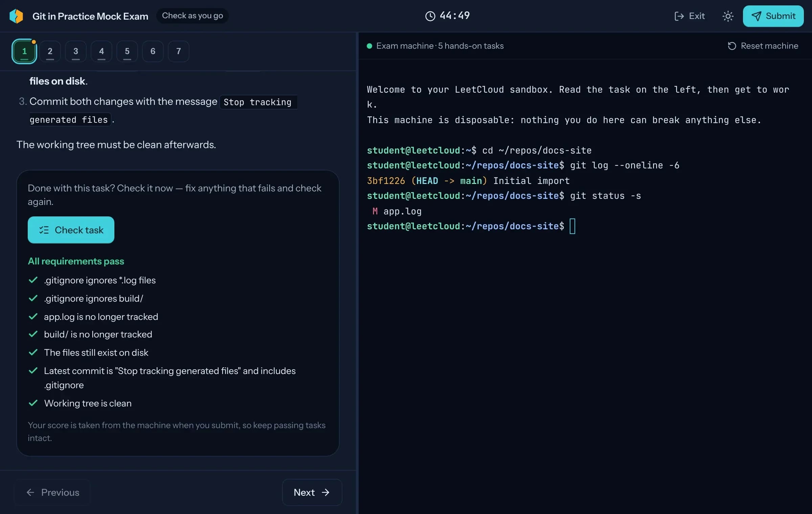
Task: Click the terminal cursor at the prompt
Action: [x=572, y=226]
